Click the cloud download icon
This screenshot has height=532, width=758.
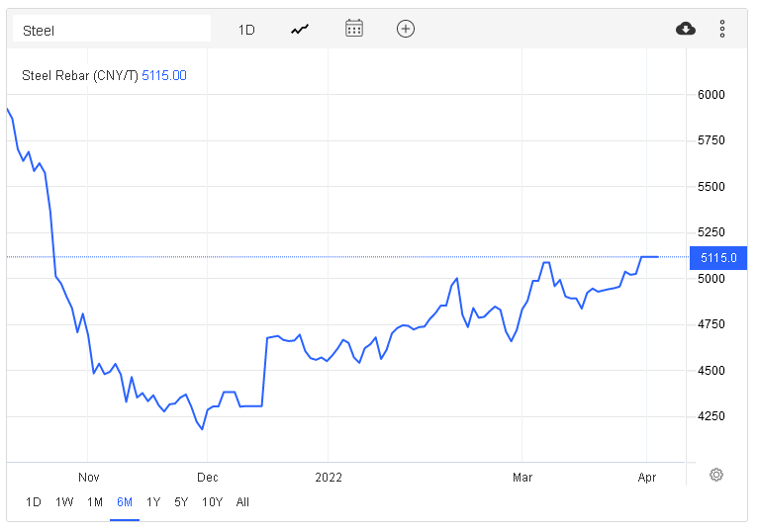click(685, 29)
